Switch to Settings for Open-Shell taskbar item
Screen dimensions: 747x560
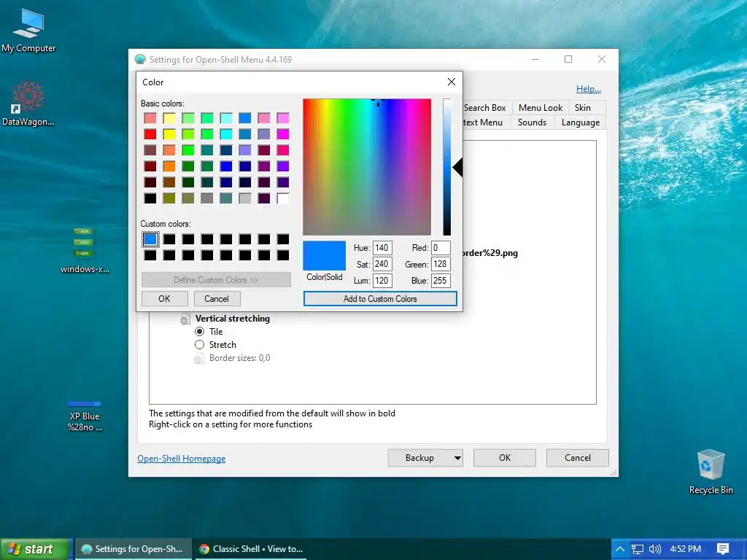click(x=133, y=549)
